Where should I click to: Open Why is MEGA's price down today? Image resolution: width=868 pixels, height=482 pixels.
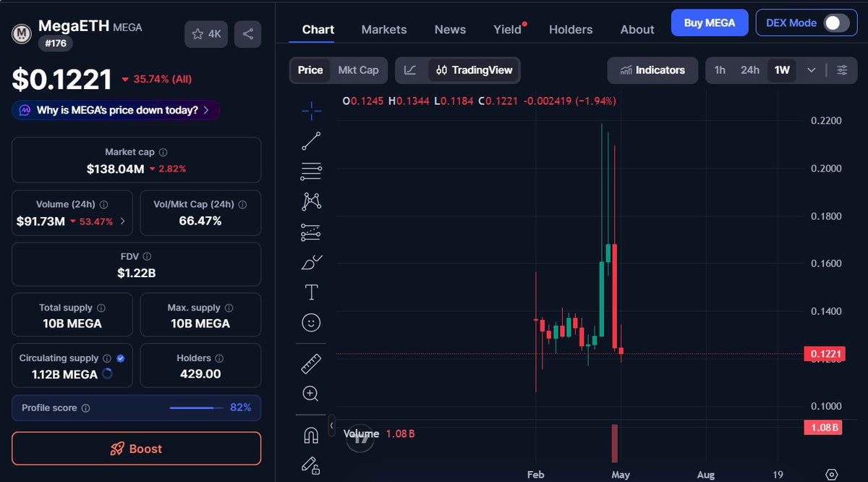(x=116, y=110)
